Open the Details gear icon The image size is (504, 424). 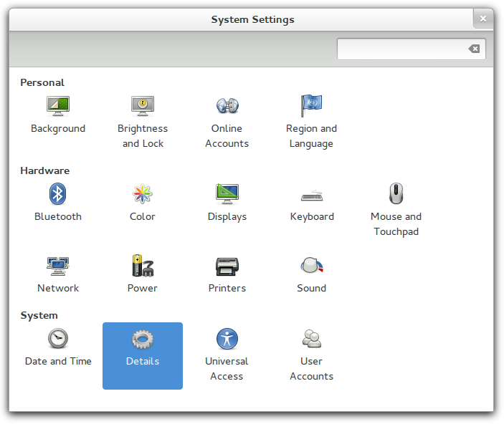(143, 339)
